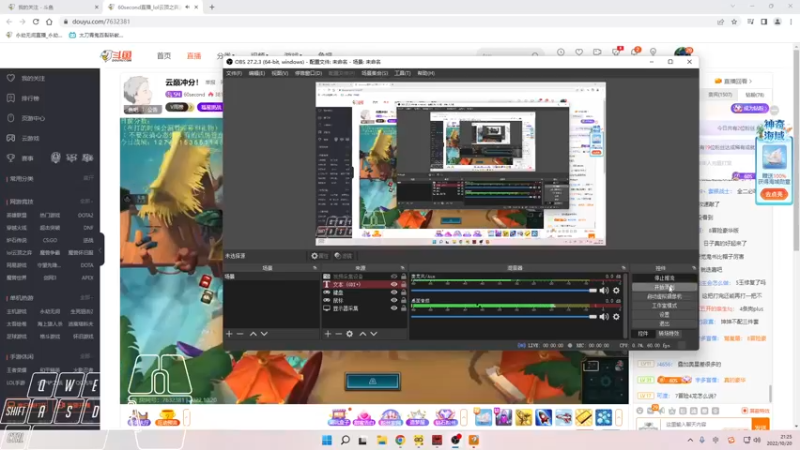Reload the Douyu page in the browser
The image size is (800, 450).
click(x=36, y=22)
